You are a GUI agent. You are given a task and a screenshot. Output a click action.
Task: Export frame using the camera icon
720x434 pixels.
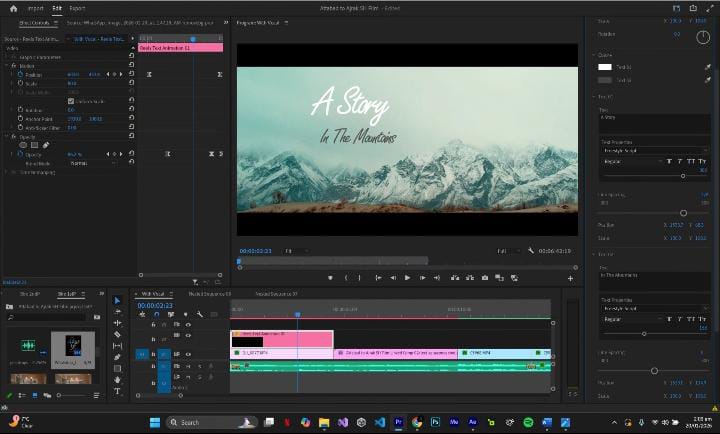pyautogui.click(x=484, y=277)
